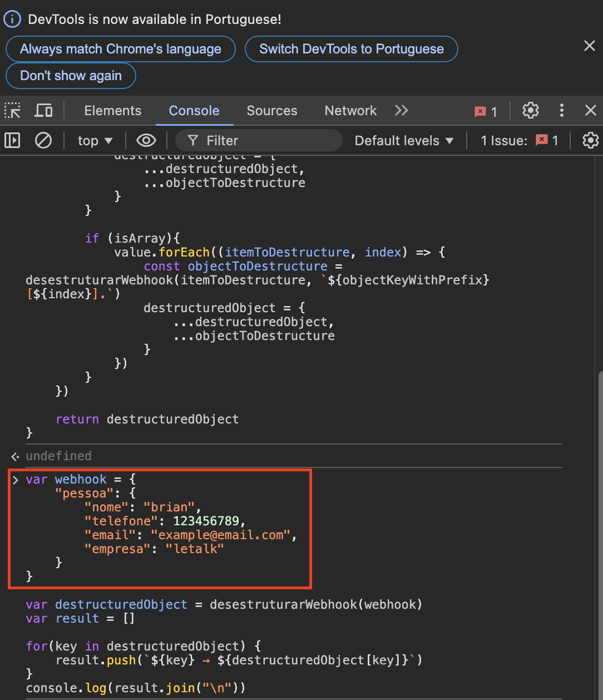Open the Sources tab
This screenshot has width=603, height=700.
pos(272,111)
